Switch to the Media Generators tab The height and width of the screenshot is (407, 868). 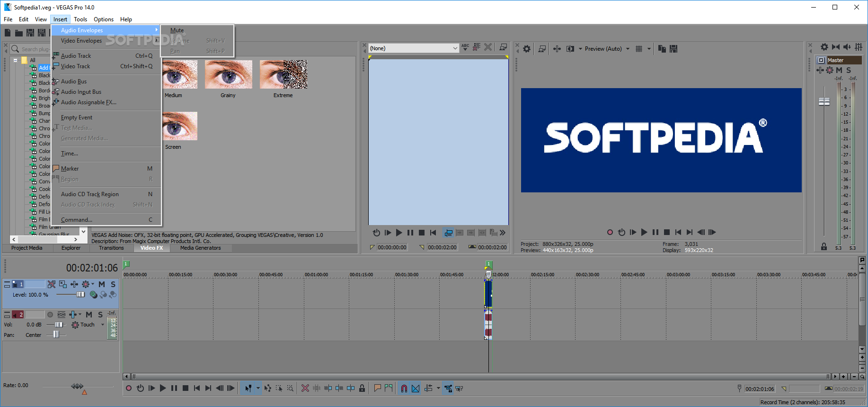(x=201, y=248)
